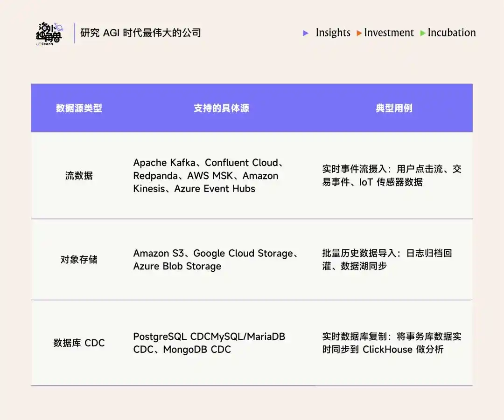Select the 流数据 row label

pyautogui.click(x=79, y=176)
